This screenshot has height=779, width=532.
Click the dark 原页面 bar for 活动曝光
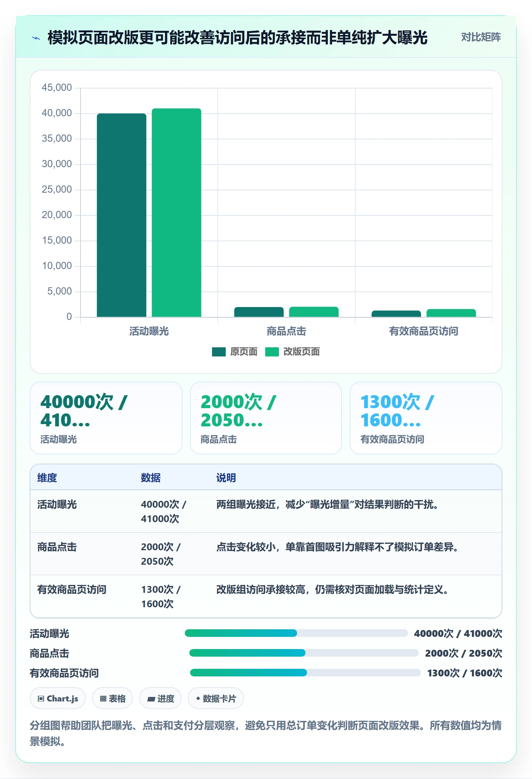pyautogui.click(x=122, y=215)
